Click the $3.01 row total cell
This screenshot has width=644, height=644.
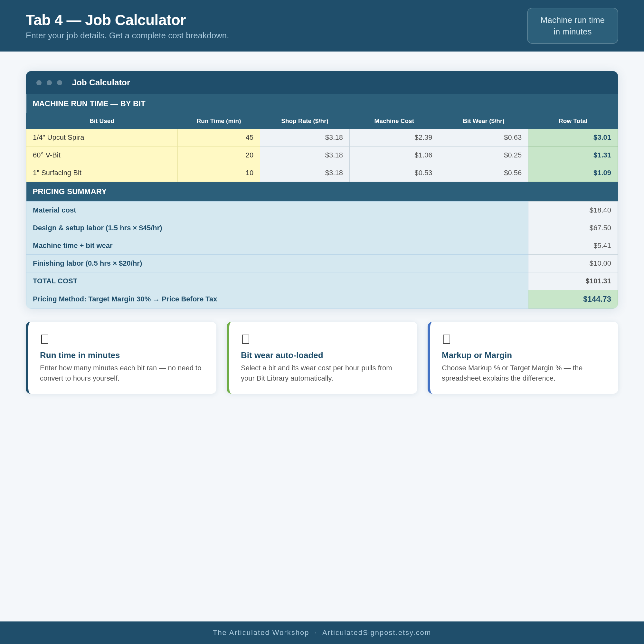pos(573,137)
